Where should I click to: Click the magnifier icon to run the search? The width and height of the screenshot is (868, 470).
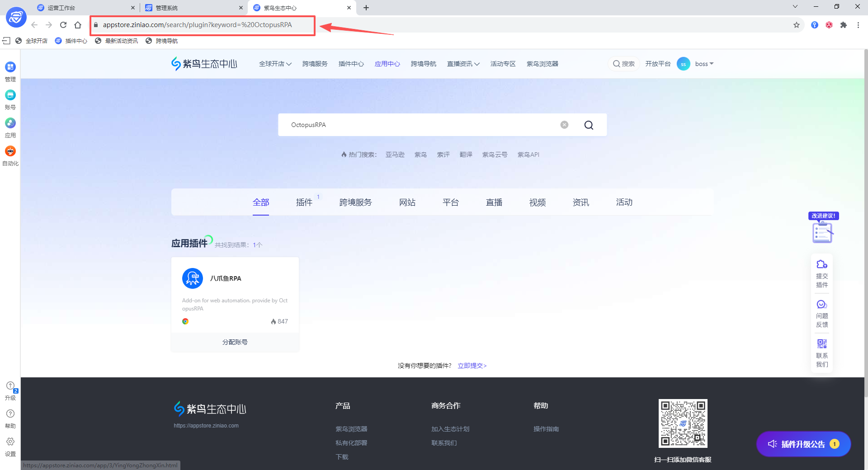589,125
